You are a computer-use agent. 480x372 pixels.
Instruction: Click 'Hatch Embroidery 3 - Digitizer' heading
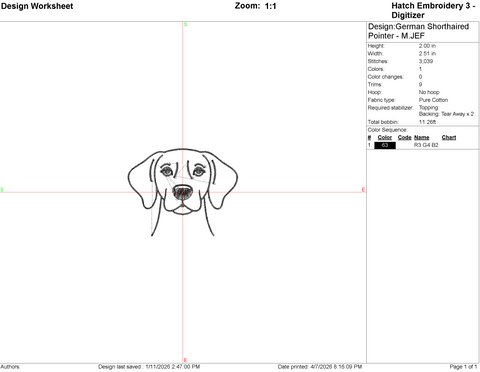[433, 10]
